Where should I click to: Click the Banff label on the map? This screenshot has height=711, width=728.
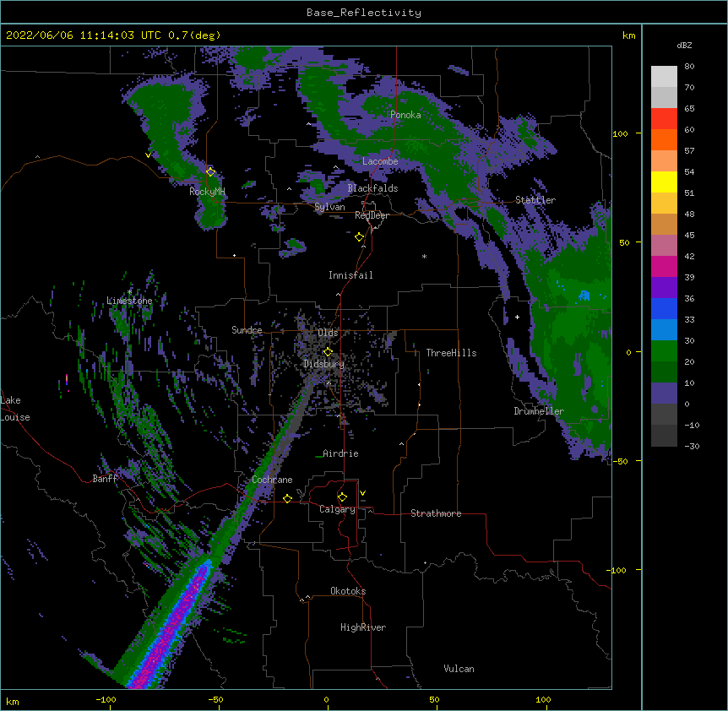[x=105, y=479]
